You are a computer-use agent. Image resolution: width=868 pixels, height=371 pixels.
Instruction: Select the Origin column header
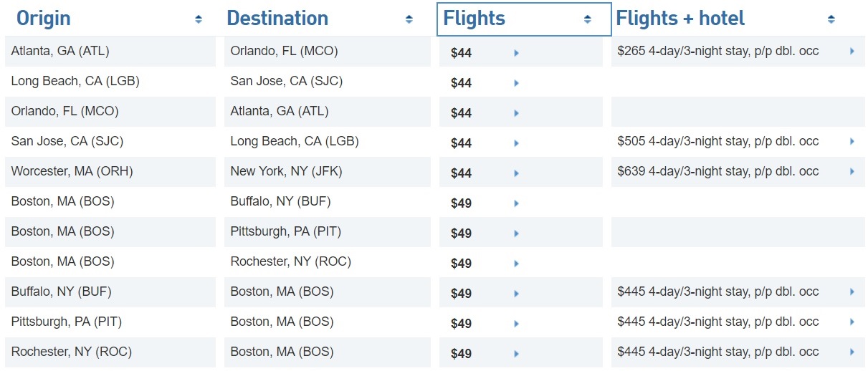tap(44, 19)
